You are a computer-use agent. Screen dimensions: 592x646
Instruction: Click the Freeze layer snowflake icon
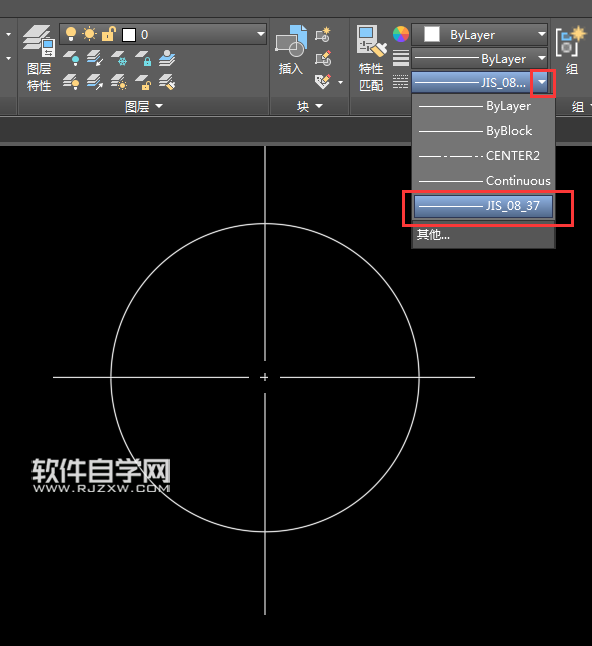[119, 58]
